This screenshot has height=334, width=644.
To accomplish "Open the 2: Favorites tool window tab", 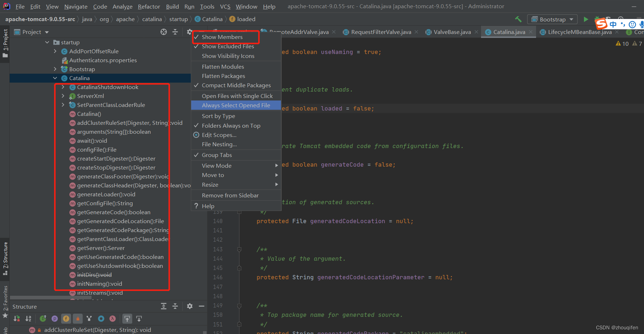I will click(x=5, y=301).
